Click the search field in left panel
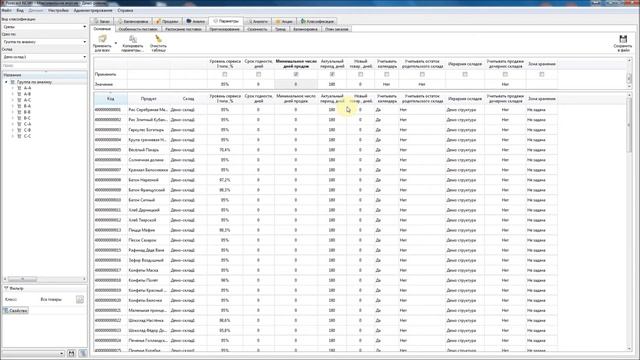 pyautogui.click(x=44, y=65)
